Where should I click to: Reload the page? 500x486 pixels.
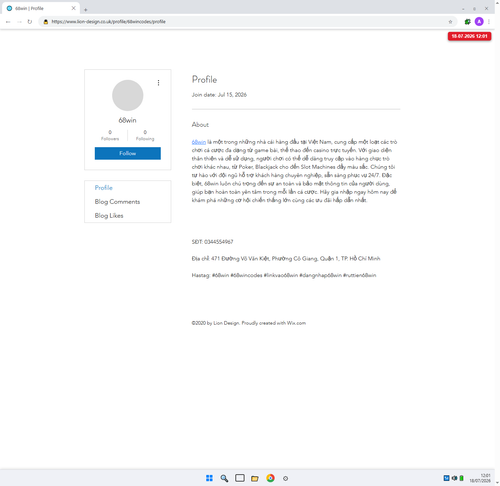tap(30, 22)
